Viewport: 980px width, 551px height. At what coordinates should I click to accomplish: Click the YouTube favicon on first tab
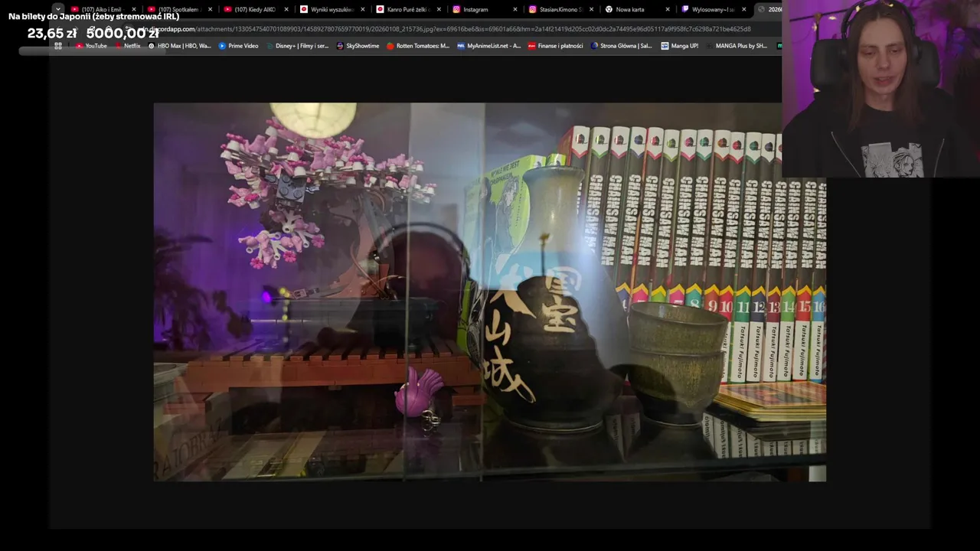(74, 9)
